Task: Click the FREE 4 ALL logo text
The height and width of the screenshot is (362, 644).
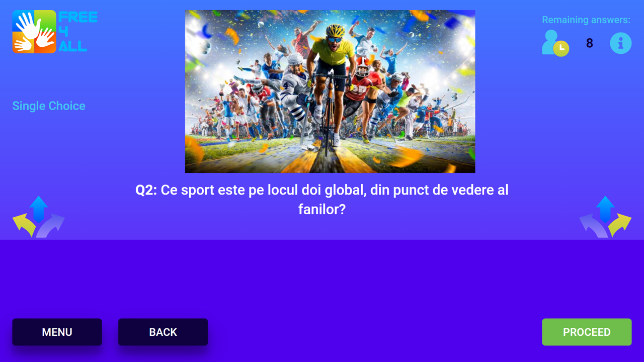Action: tap(78, 32)
